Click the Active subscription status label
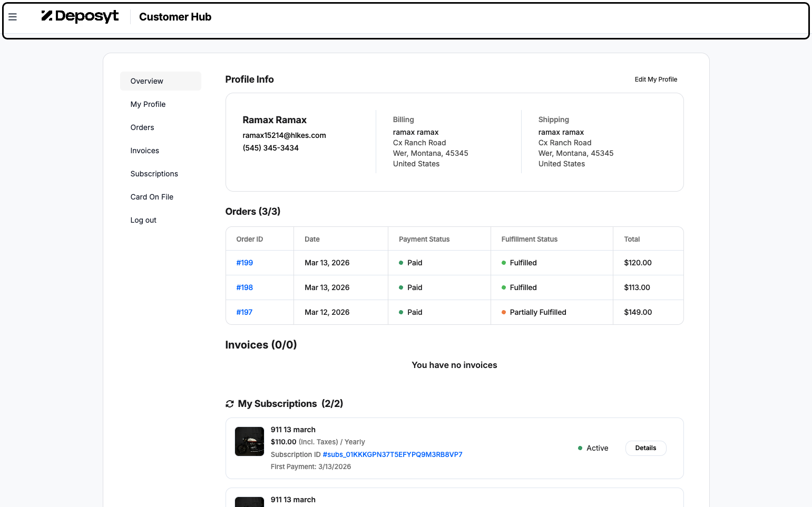This screenshot has width=812, height=507. click(x=598, y=448)
